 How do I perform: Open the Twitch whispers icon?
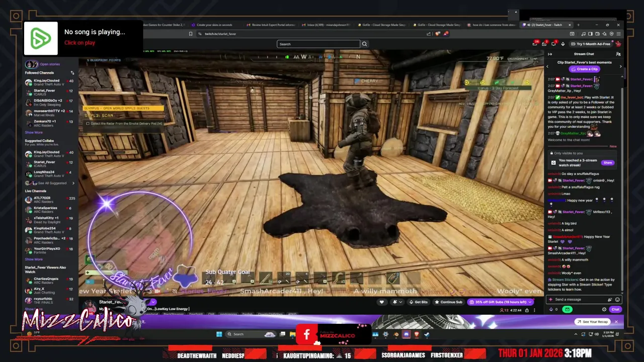553,44
